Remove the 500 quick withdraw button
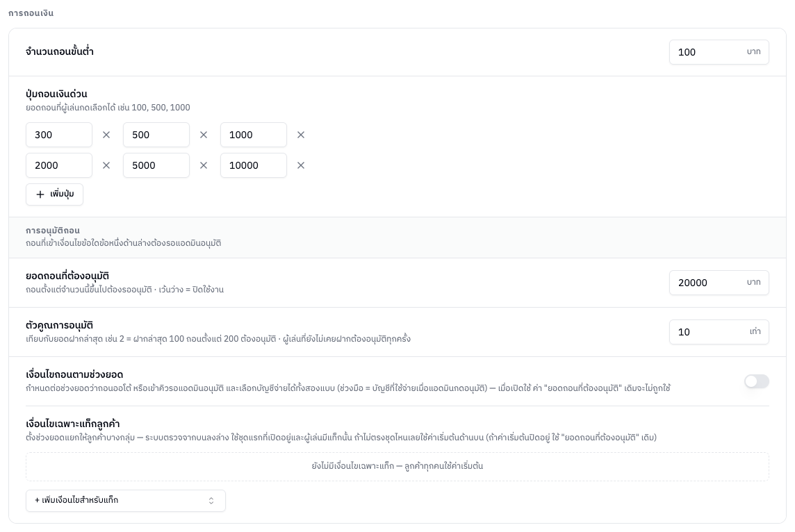Image resolution: width=795 pixels, height=532 pixels. [204, 135]
